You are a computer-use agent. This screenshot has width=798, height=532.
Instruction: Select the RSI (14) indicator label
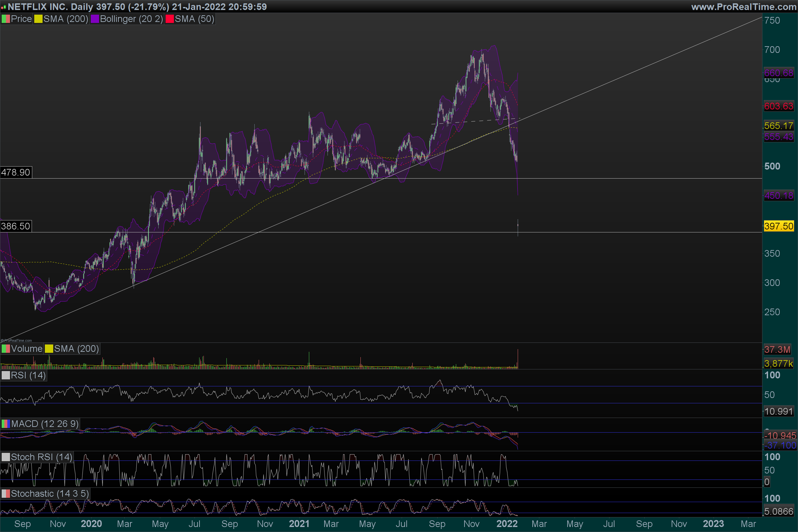coord(28,375)
